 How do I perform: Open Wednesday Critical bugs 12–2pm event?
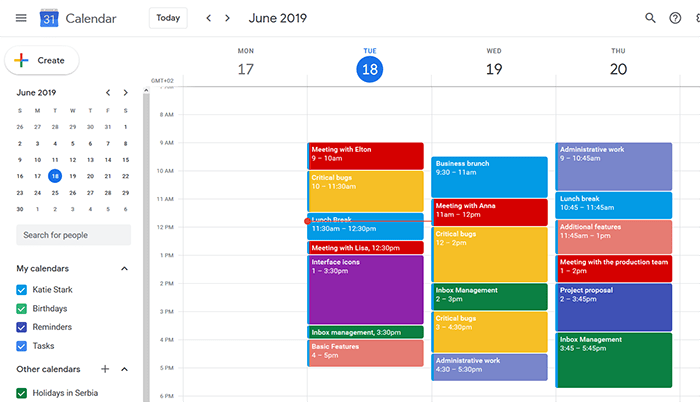[489, 255]
